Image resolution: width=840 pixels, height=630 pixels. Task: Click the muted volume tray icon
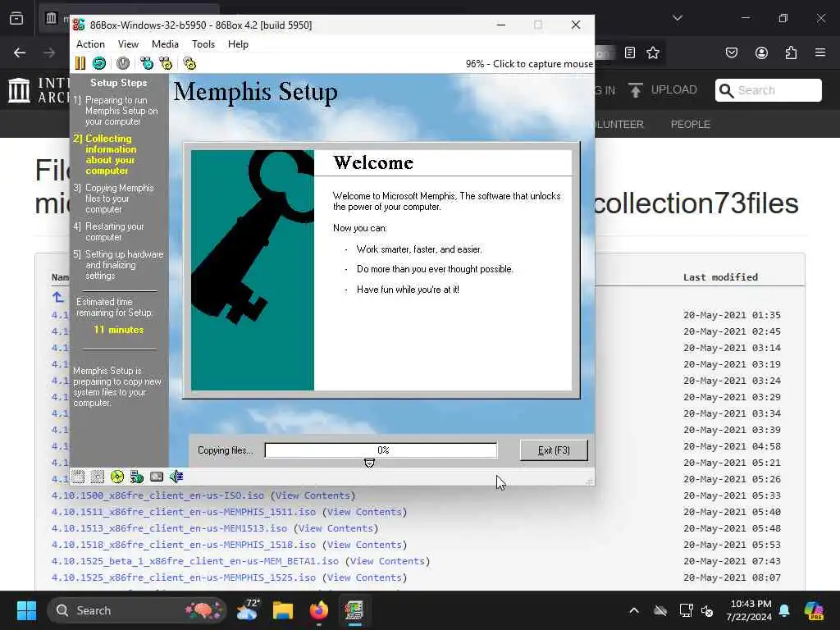click(707, 610)
